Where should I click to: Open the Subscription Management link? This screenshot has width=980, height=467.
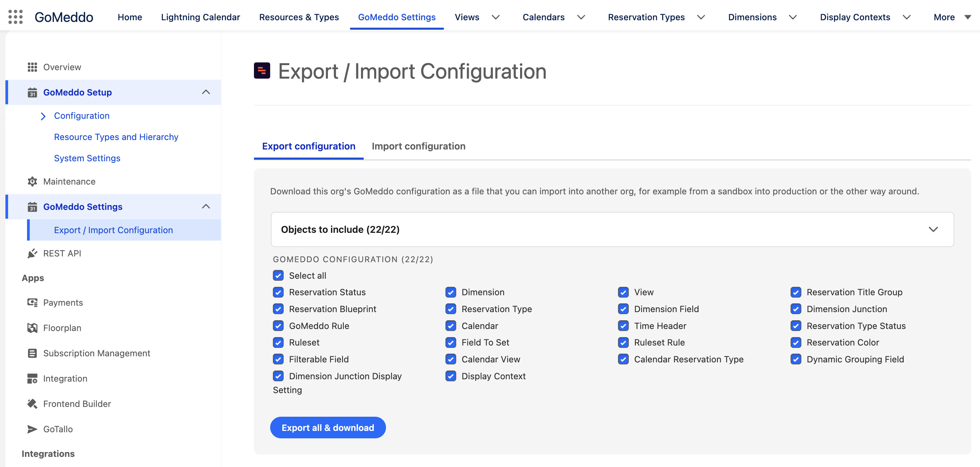(97, 353)
